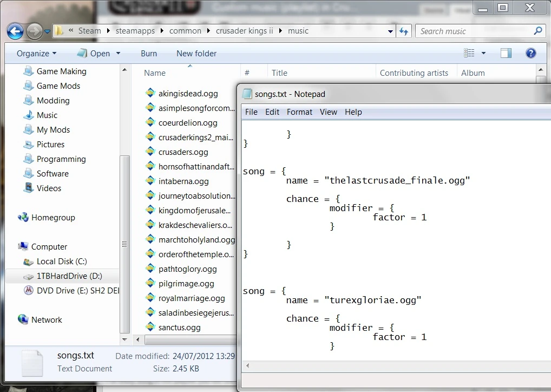
Task: Click the Network icon in navigation pane
Action: [23, 320]
